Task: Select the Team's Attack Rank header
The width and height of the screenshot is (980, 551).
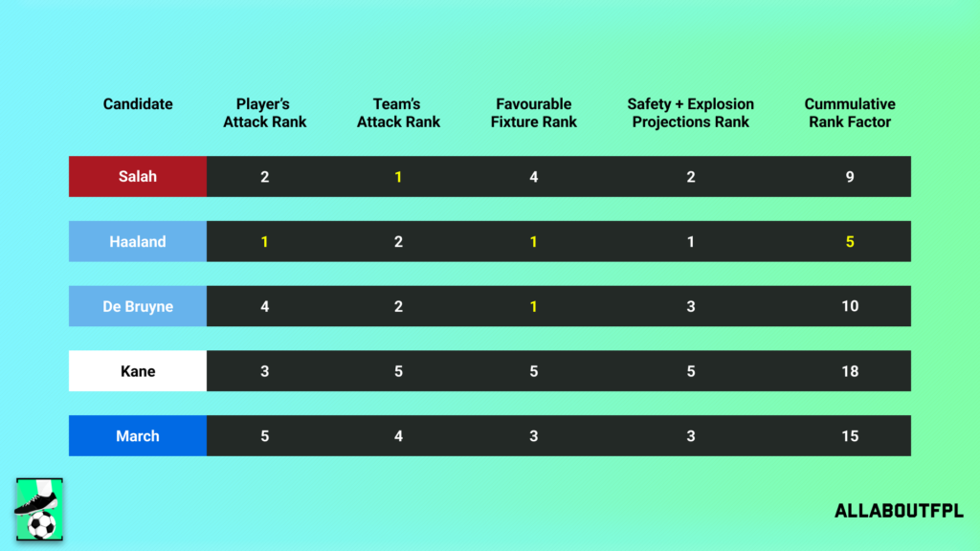Action: 398,113
